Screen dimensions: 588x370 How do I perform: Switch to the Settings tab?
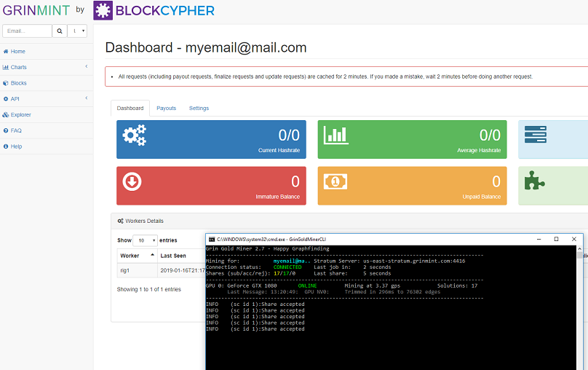[x=199, y=108]
